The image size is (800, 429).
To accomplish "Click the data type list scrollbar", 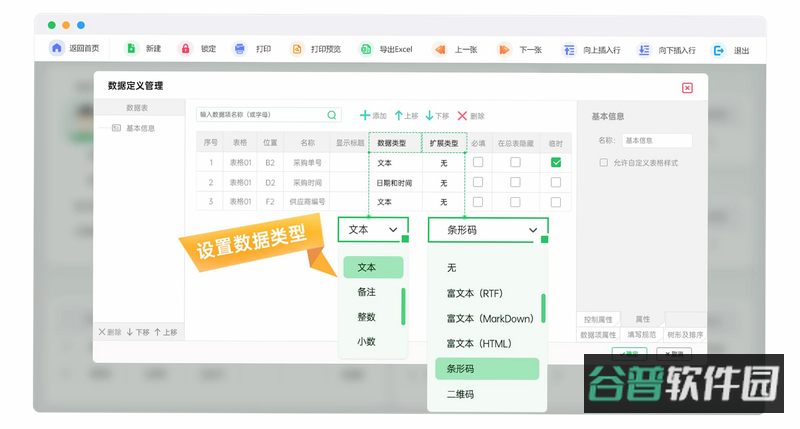I will coord(403,306).
